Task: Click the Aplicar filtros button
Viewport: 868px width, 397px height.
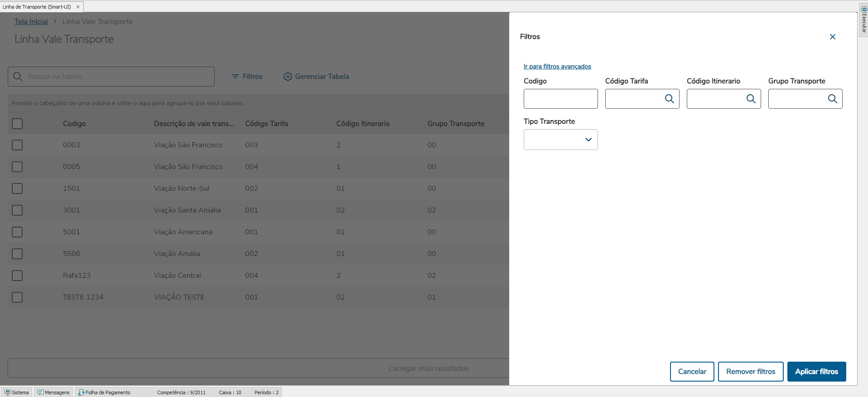Action: (816, 372)
